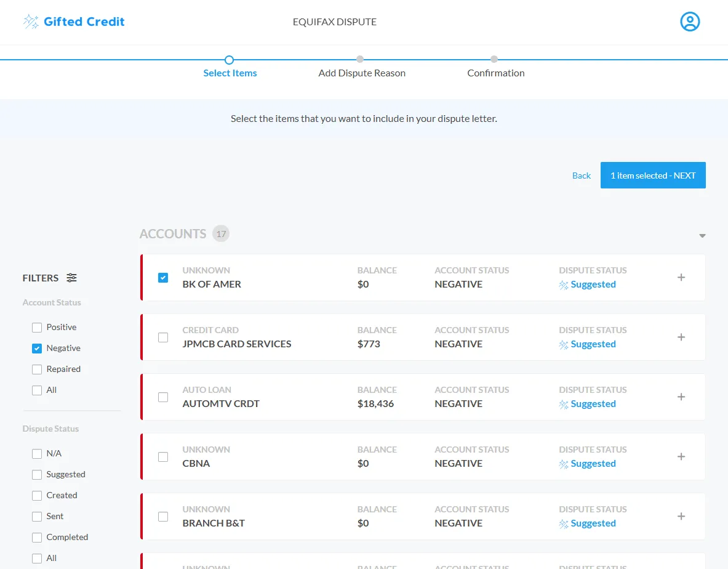728x569 pixels.
Task: Select the AUTOMTV CRDT checkbox
Action: coord(163,397)
